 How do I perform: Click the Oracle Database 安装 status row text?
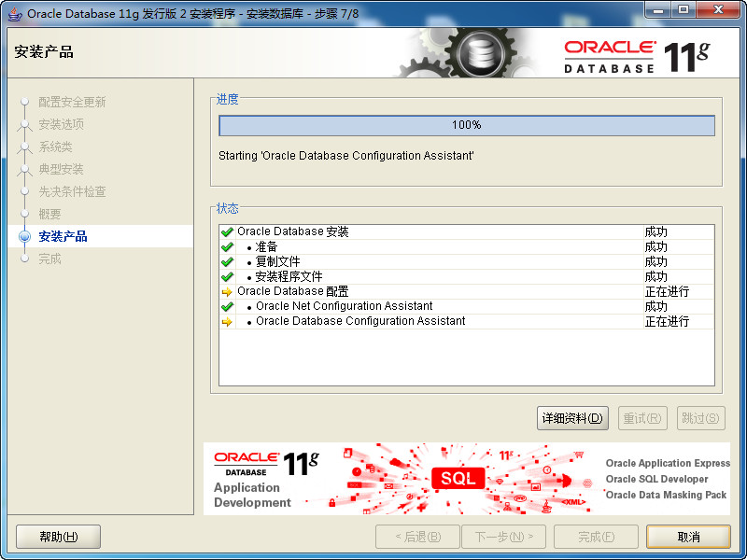[x=293, y=231]
